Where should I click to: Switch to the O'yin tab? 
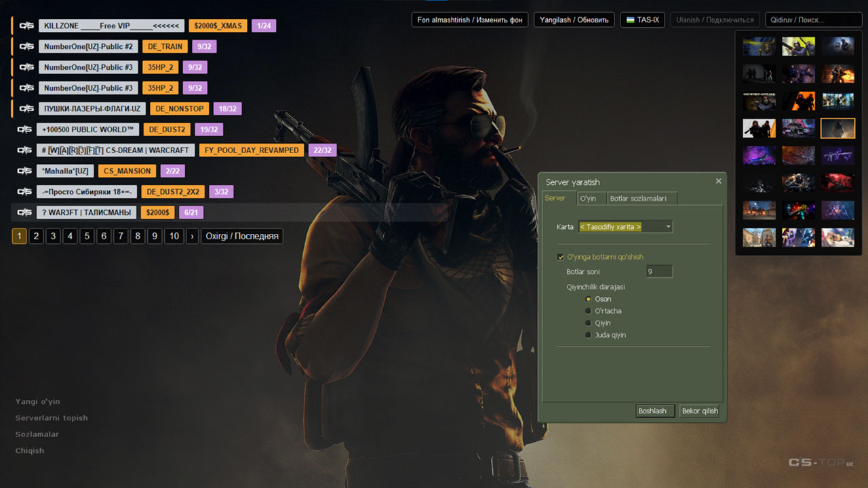coord(588,198)
